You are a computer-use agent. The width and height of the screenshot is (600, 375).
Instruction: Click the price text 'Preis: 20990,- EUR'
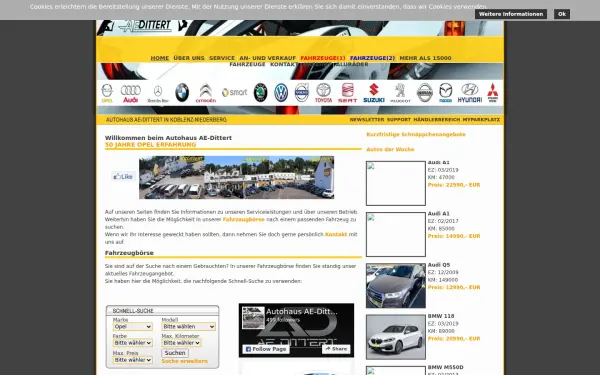[x=454, y=339]
